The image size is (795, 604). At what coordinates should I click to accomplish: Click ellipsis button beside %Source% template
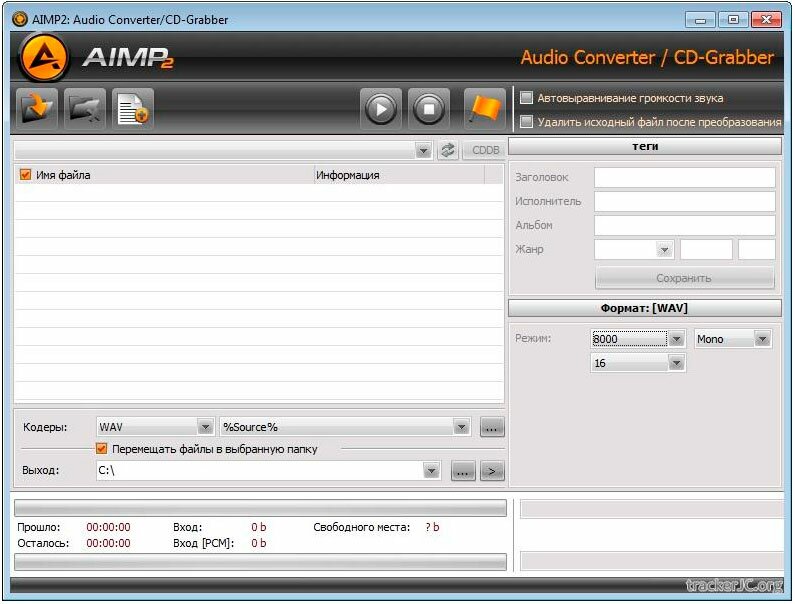point(492,428)
